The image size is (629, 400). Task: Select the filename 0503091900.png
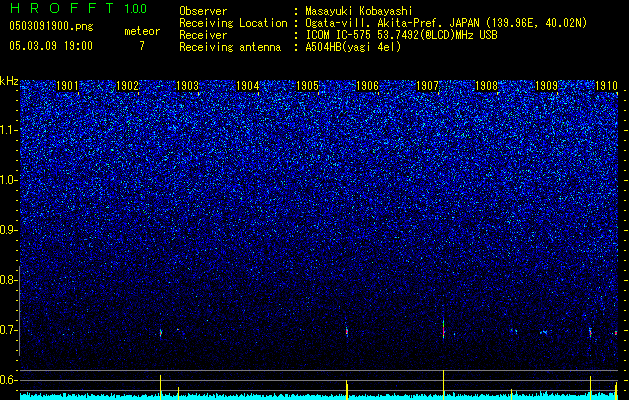pos(51,26)
